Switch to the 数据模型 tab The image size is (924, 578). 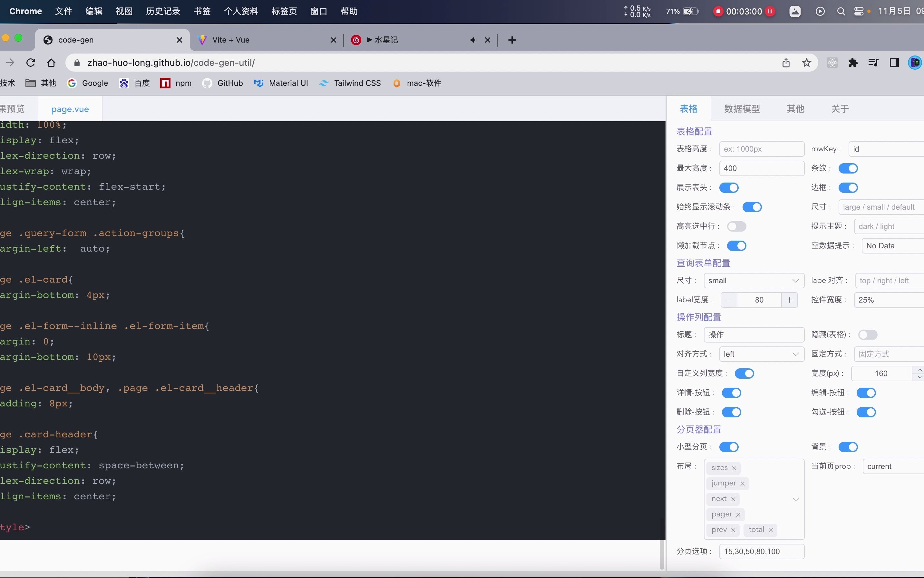tap(742, 109)
